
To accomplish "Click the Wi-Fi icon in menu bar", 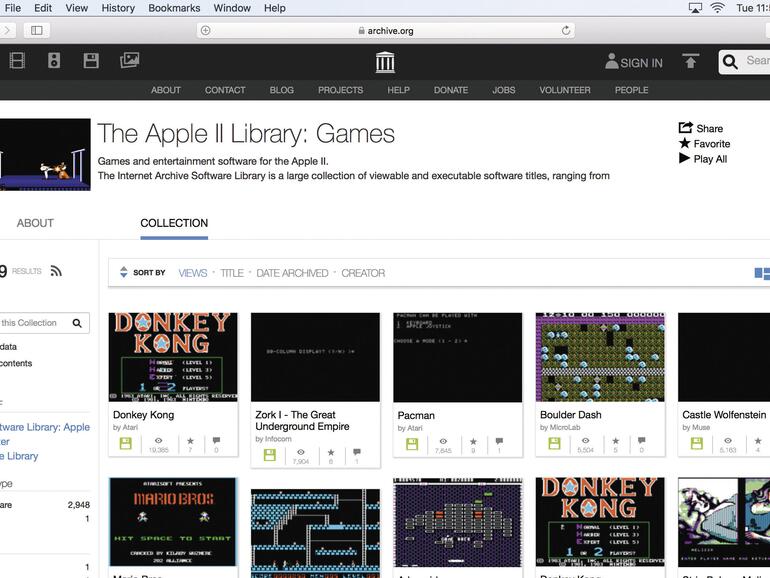I will pyautogui.click(x=717, y=8).
